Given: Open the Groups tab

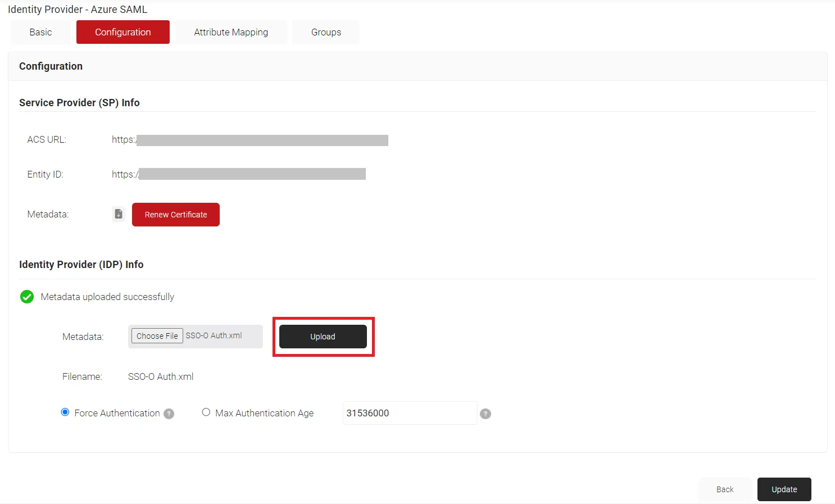Looking at the screenshot, I should point(326,32).
